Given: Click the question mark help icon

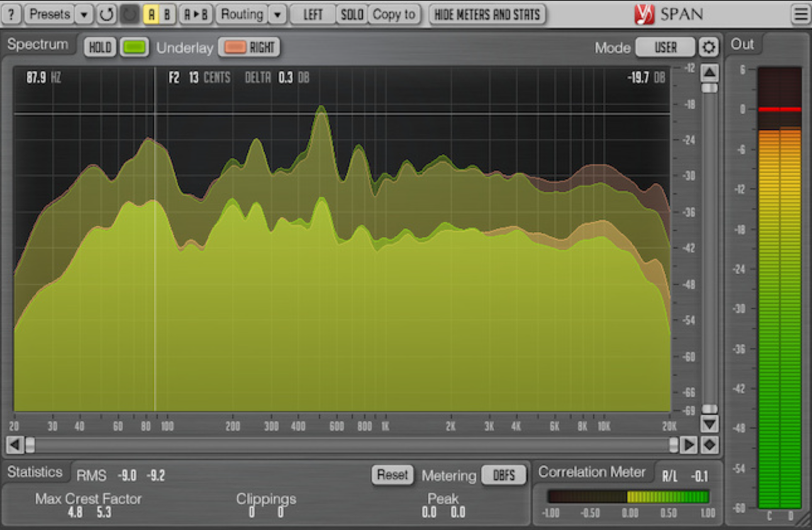Looking at the screenshot, I should 12,14.
